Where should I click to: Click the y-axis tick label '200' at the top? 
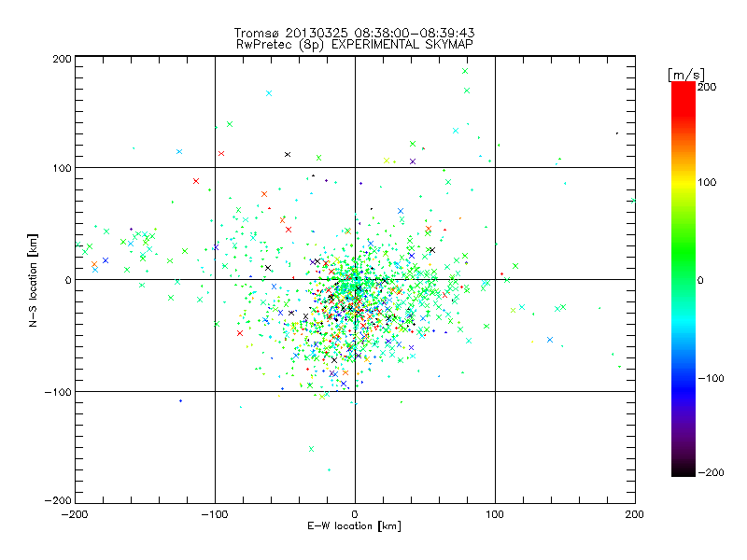pos(63,59)
